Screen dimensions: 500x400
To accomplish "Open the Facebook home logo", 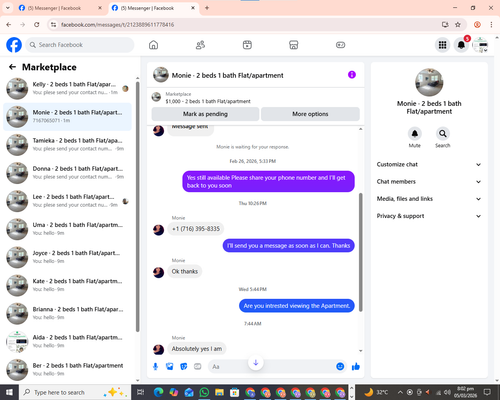I will pos(14,45).
